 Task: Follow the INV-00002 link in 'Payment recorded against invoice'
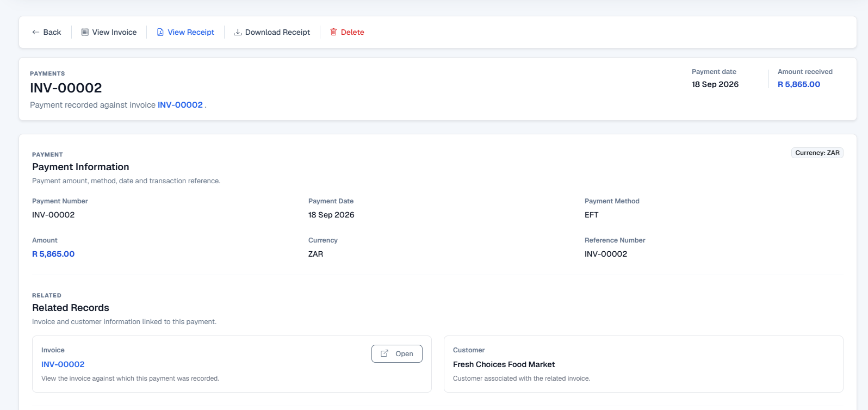click(180, 105)
